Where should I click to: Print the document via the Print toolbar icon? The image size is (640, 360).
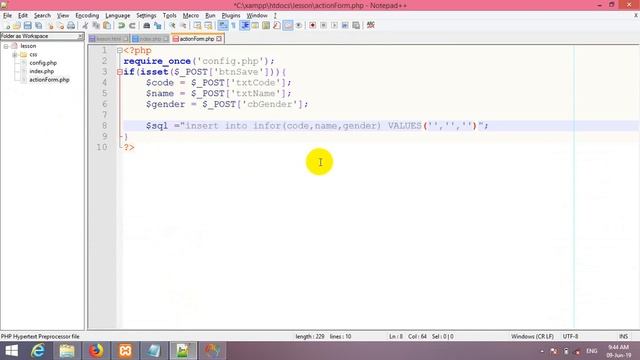pos(71,25)
